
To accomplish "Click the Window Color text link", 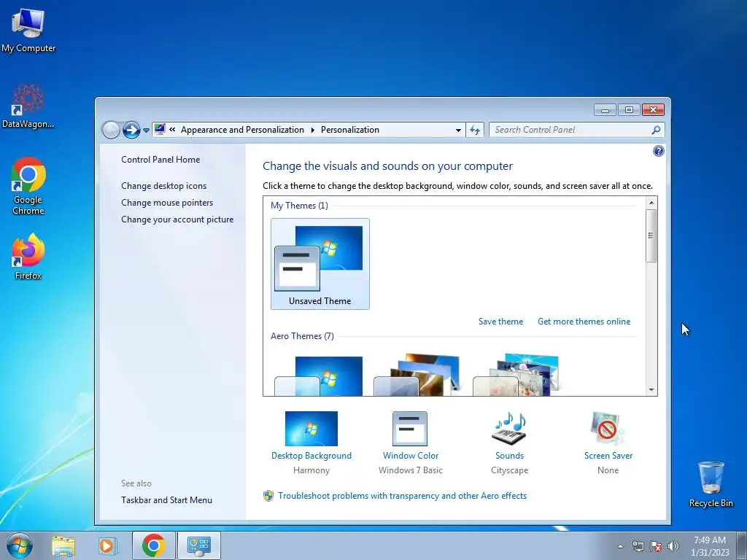I will 410,456.
